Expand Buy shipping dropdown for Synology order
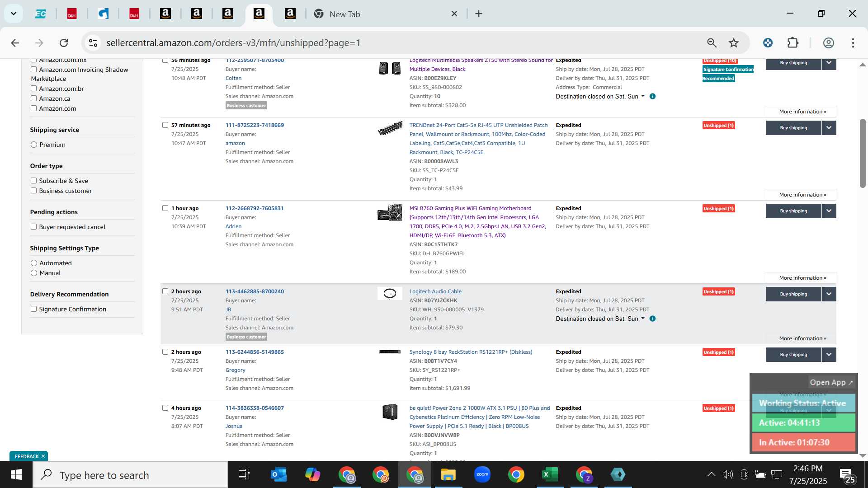The width and height of the screenshot is (868, 488). [829, 355]
